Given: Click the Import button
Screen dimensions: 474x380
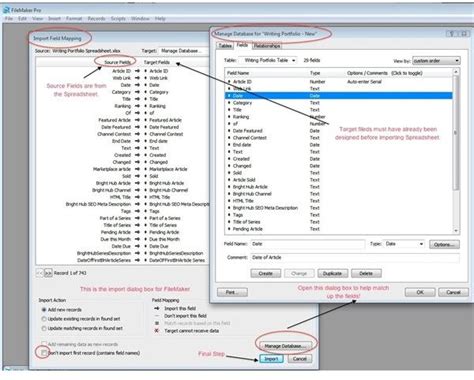Looking at the screenshot, I should [x=271, y=359].
